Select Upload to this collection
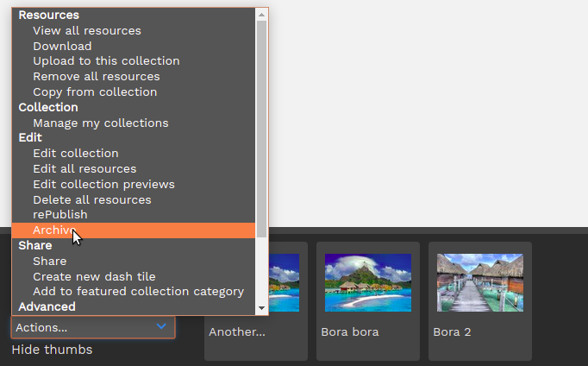588x366 pixels. (x=106, y=61)
